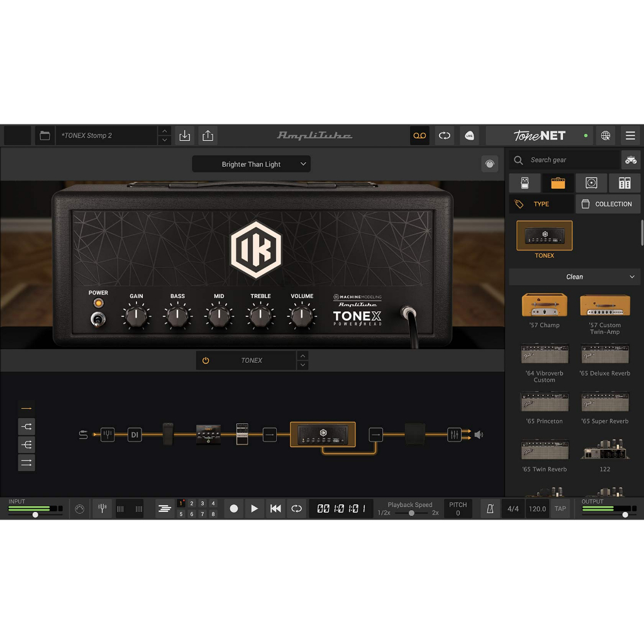Click the save preset download icon

(184, 135)
